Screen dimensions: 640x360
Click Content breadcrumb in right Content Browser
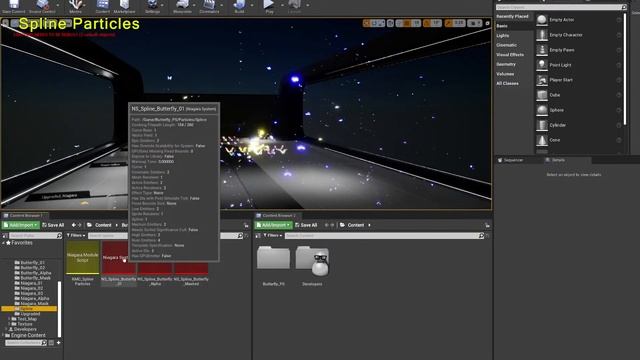pyautogui.click(x=356, y=225)
